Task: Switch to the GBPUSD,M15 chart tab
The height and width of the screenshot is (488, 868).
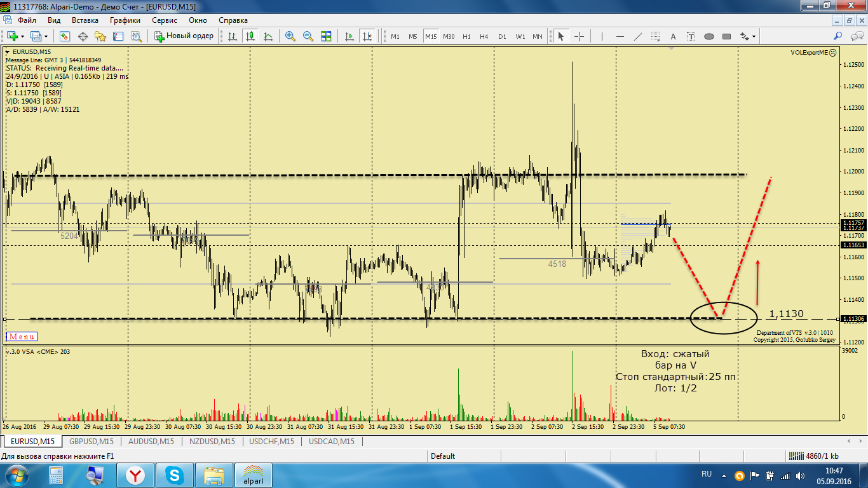Action: pos(92,441)
